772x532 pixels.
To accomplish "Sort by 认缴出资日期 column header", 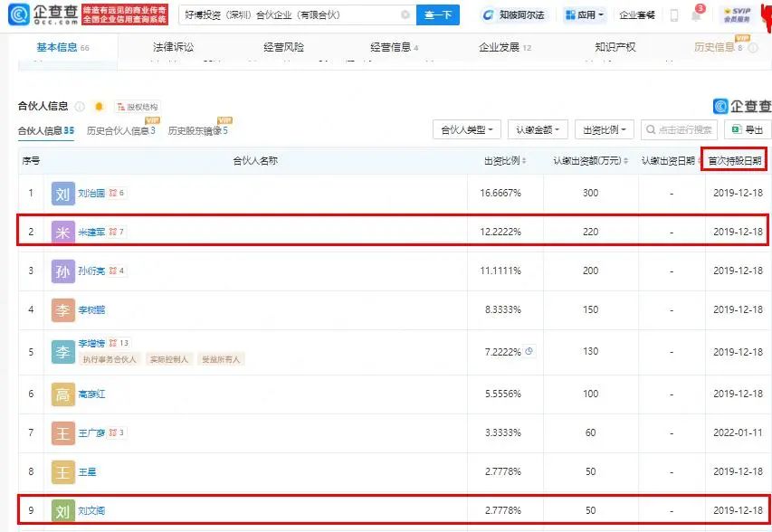I will (671, 160).
